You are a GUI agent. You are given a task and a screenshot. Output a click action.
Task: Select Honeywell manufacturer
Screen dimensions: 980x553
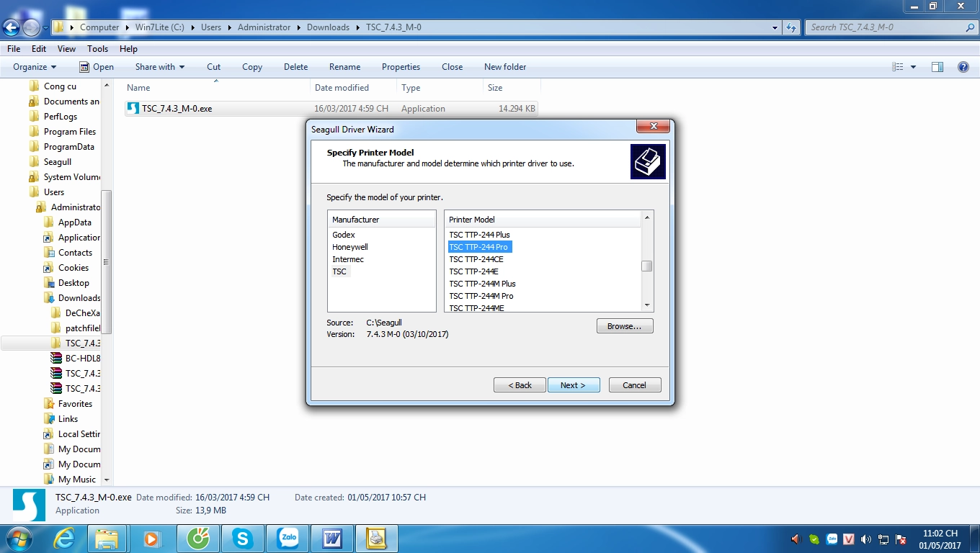coord(350,247)
